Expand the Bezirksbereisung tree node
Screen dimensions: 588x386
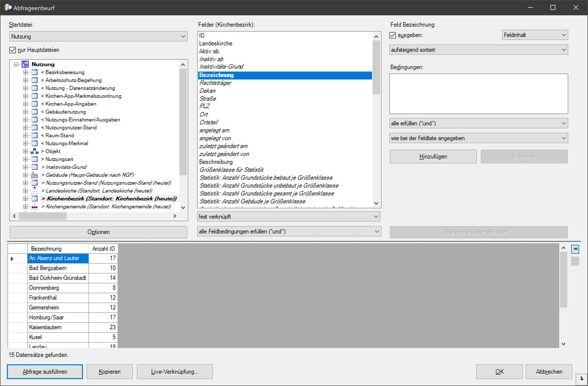pos(25,72)
